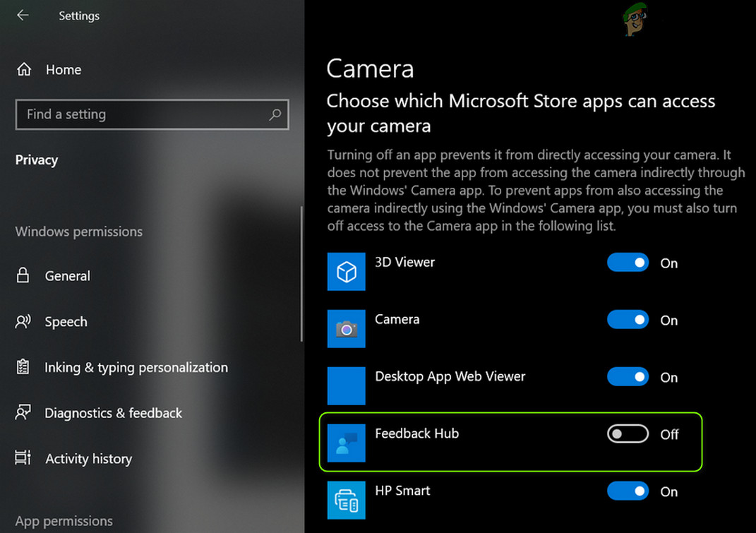Click the On label beside HP Smart
Screen dimensions: 756x533
pos(669,491)
